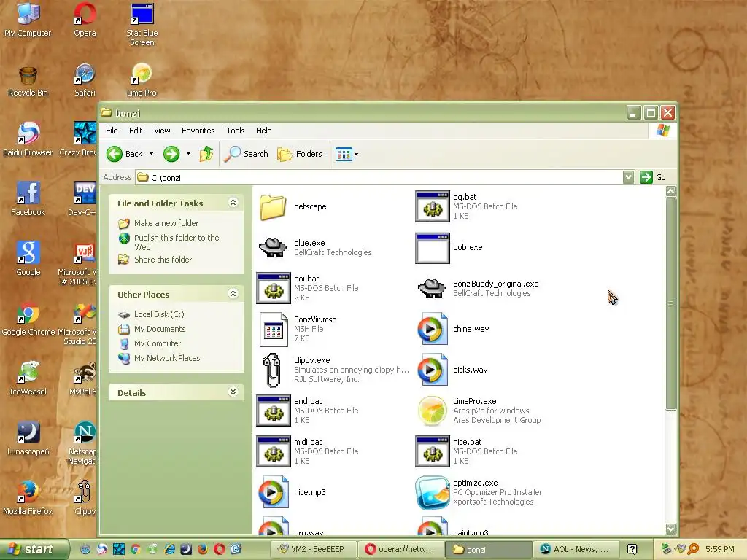Select the clippy.exe paperclip icon
Screen dimensions: 747x560
(x=273, y=370)
